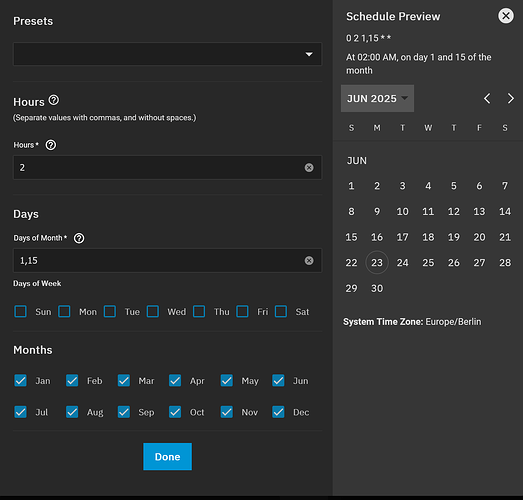
Task: Click the Done button
Action: 167,457
